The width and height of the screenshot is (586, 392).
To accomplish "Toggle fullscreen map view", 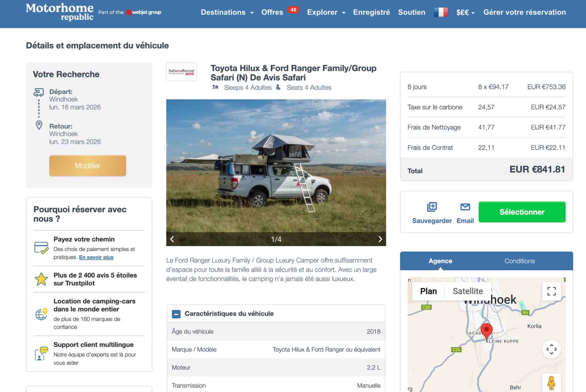I will pyautogui.click(x=551, y=291).
